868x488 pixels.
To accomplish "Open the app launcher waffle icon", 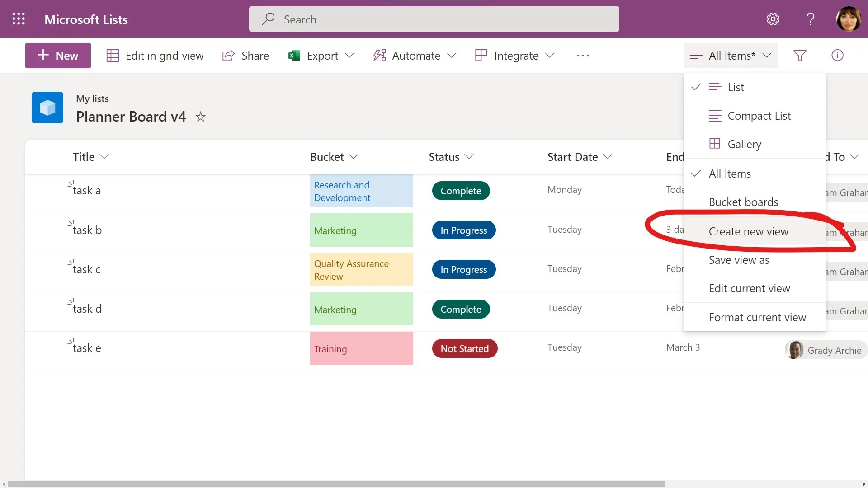I will coord(19,19).
